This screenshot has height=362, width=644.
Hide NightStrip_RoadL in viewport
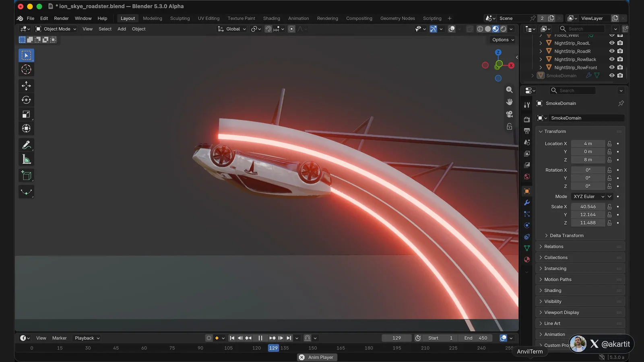coord(612,43)
